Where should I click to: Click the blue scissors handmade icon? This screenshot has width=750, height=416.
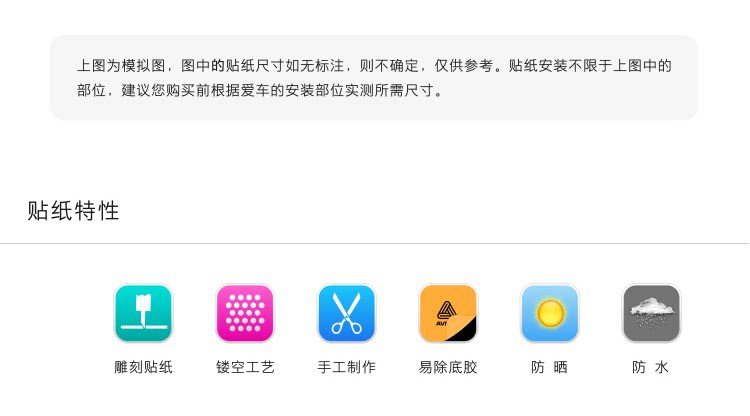[347, 313]
